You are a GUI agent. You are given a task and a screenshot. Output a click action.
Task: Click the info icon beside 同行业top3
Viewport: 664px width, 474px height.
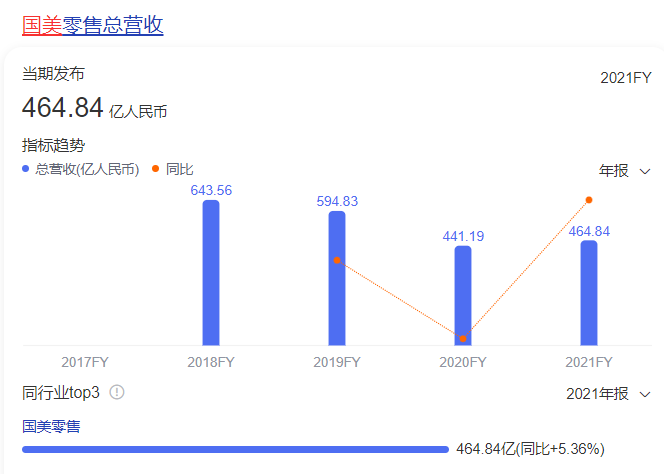coord(117,392)
